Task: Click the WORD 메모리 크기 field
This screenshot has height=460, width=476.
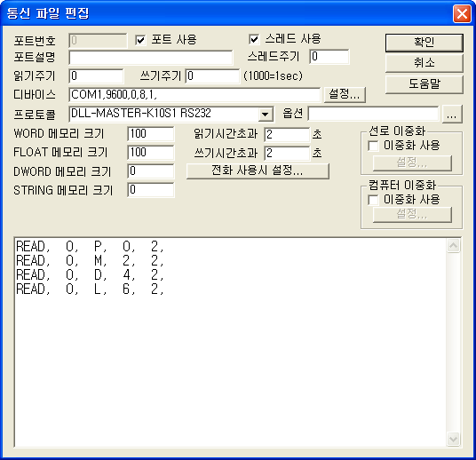Action: tap(151, 134)
